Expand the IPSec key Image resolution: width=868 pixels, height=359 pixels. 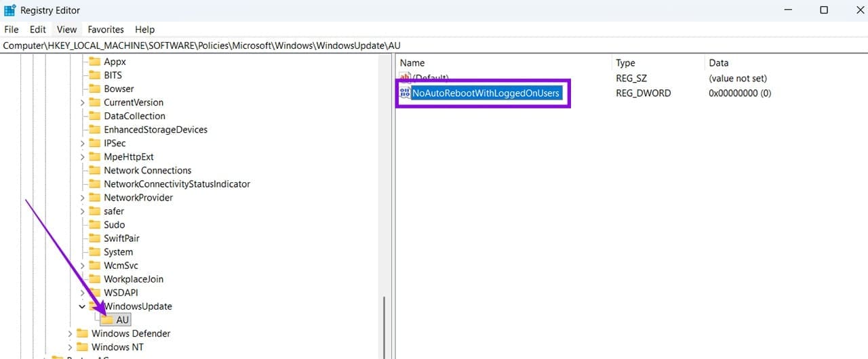coord(82,143)
